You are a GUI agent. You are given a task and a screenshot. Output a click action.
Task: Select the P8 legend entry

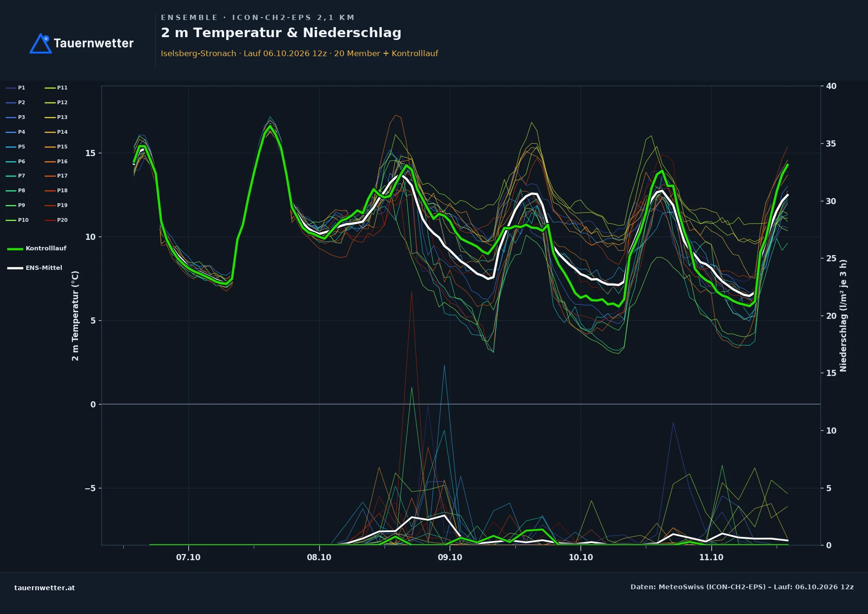(16, 190)
